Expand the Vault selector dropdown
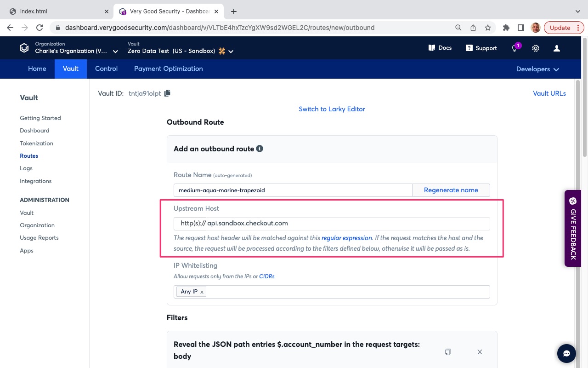 click(x=231, y=52)
